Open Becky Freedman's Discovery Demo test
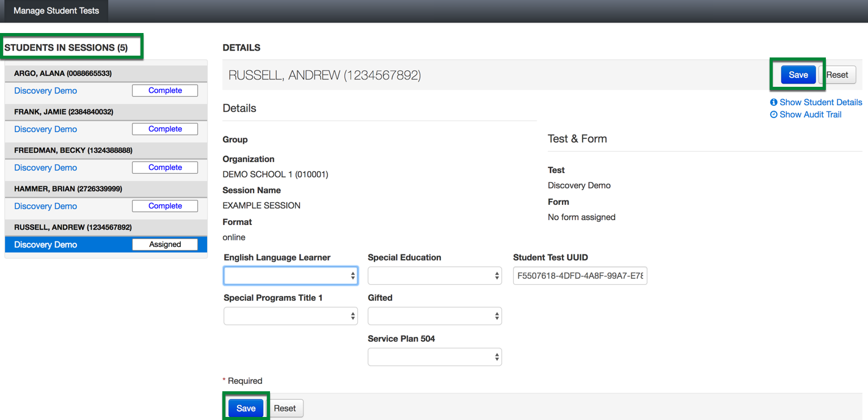Screen dimensions: 868x420 46,168
